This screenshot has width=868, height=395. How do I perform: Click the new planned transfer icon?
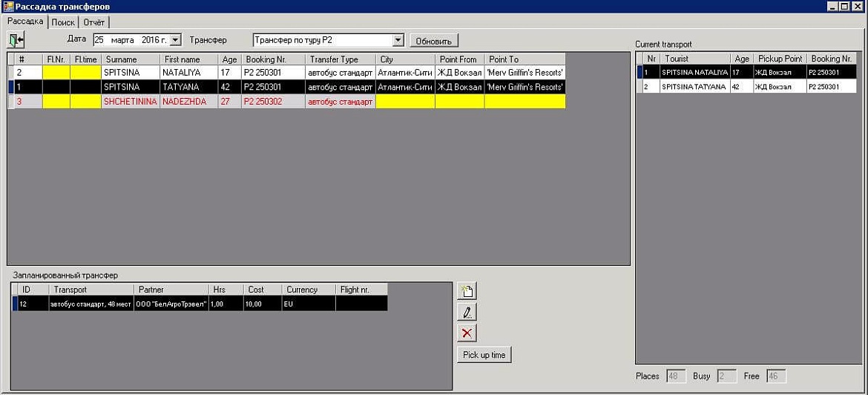point(467,291)
